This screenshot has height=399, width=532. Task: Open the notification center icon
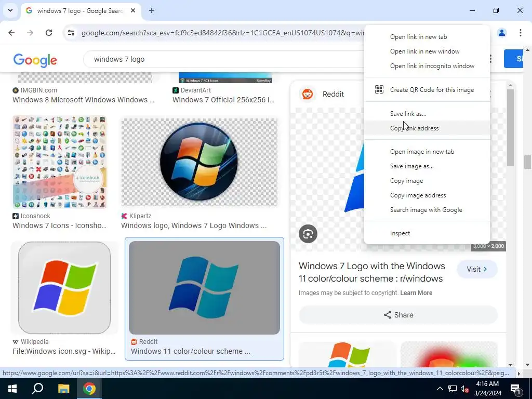point(515,389)
